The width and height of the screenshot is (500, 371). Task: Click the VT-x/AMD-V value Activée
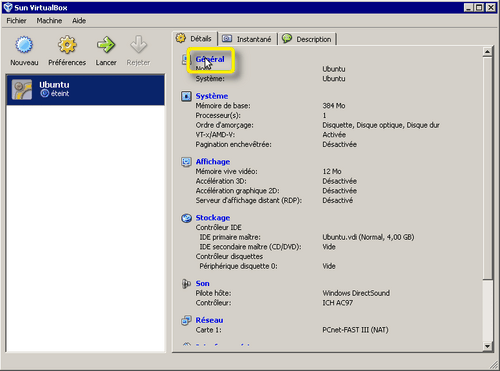tap(334, 135)
